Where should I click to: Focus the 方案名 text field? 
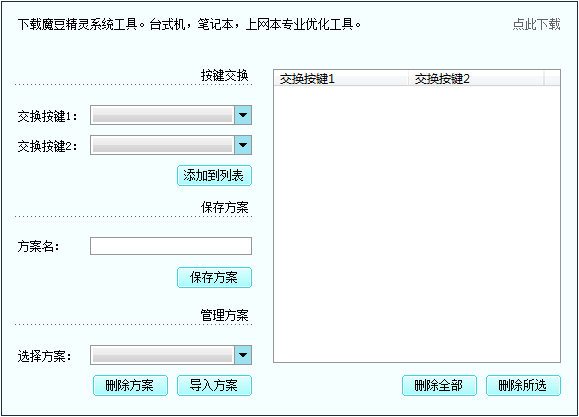[171, 246]
